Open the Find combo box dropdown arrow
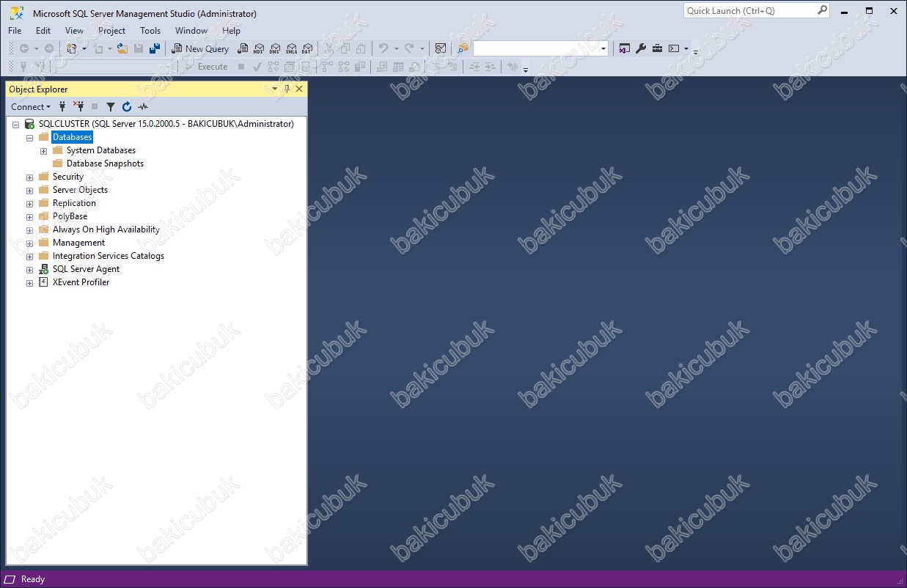Screen dimensions: 907x588 [x=603, y=48]
